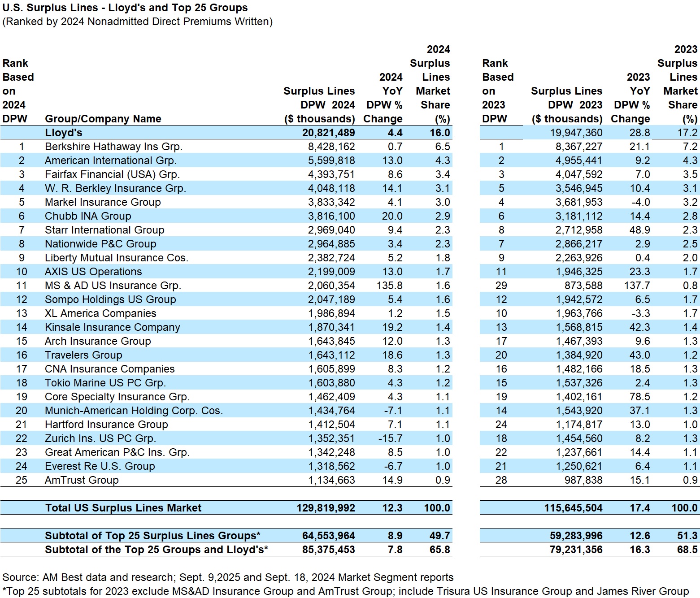Click Subtotal of Top 25 Surplus Lines Groups label
Image resolution: width=700 pixels, height=598 pixels.
[152, 536]
